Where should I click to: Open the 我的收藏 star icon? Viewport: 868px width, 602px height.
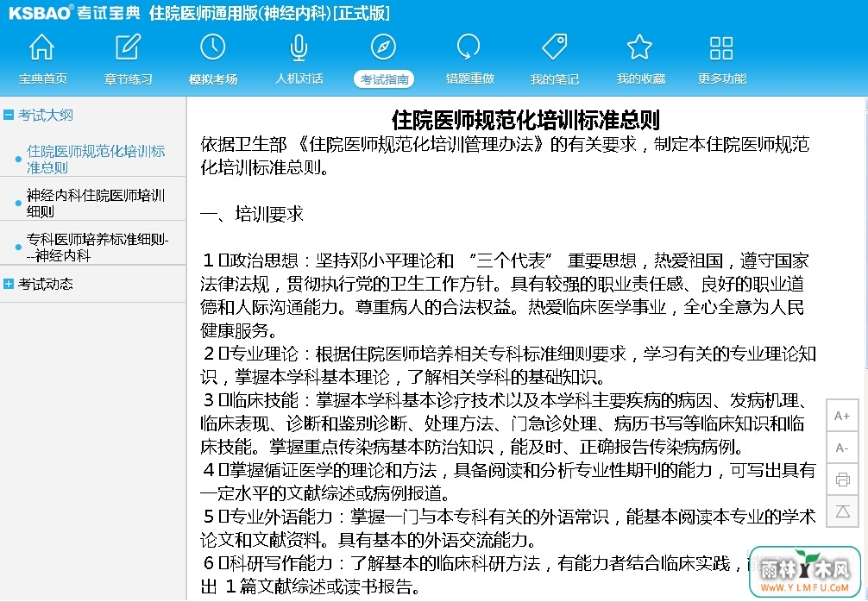(640, 47)
